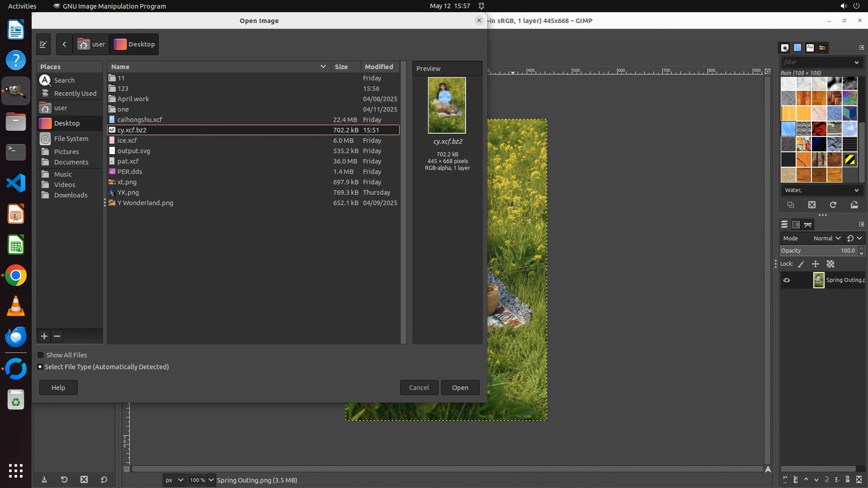Screen dimensions: 868x488
Task: Select Recently Used in Places
Action: 75,94
